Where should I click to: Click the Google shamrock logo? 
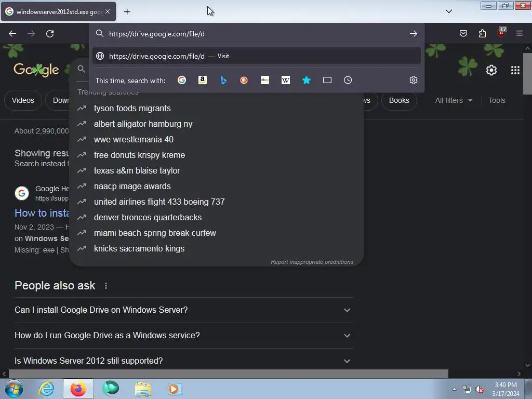(36, 70)
